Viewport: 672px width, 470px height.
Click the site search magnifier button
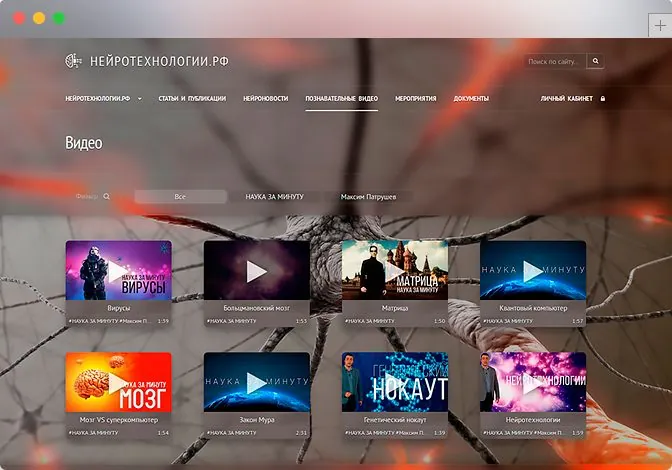pyautogui.click(x=595, y=61)
